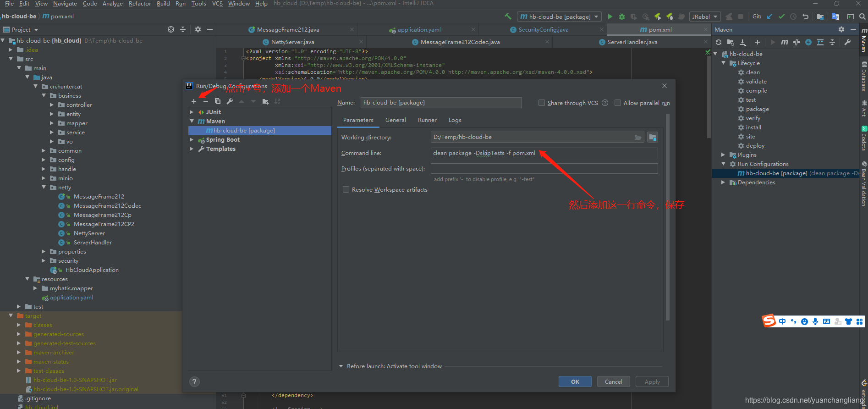Viewport: 868px width, 409px height.
Task: Collapse the Lifecycle node in the Maven panel
Action: (723, 63)
